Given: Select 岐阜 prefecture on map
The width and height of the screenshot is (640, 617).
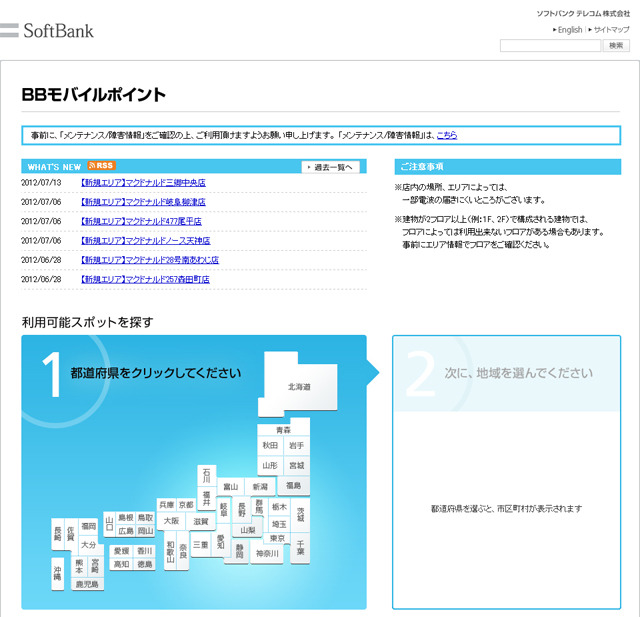Looking at the screenshot, I should (224, 510).
